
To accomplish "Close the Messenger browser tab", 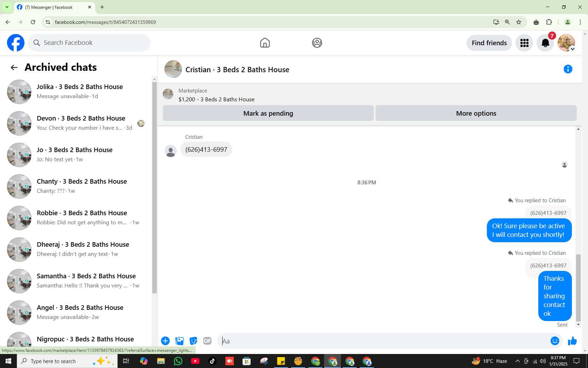I will (90, 7).
